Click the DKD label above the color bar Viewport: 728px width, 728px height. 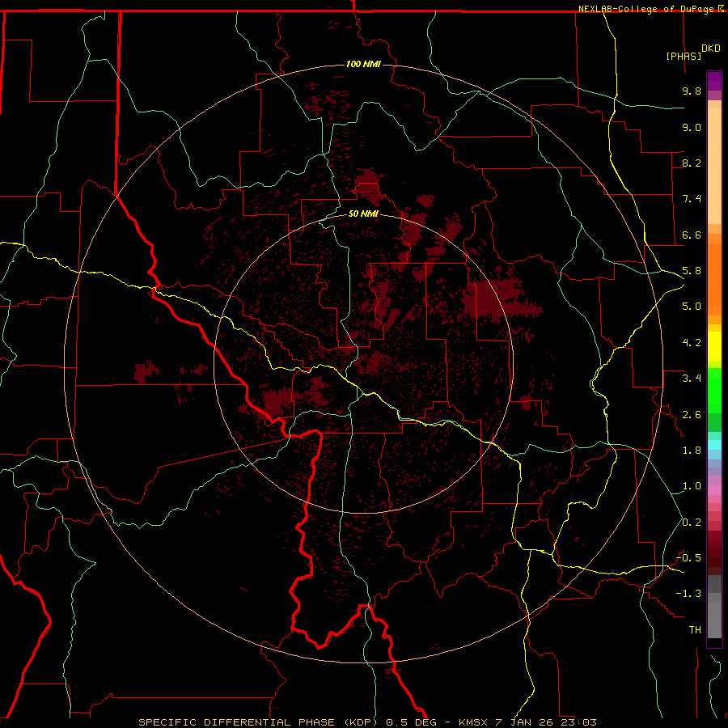711,49
